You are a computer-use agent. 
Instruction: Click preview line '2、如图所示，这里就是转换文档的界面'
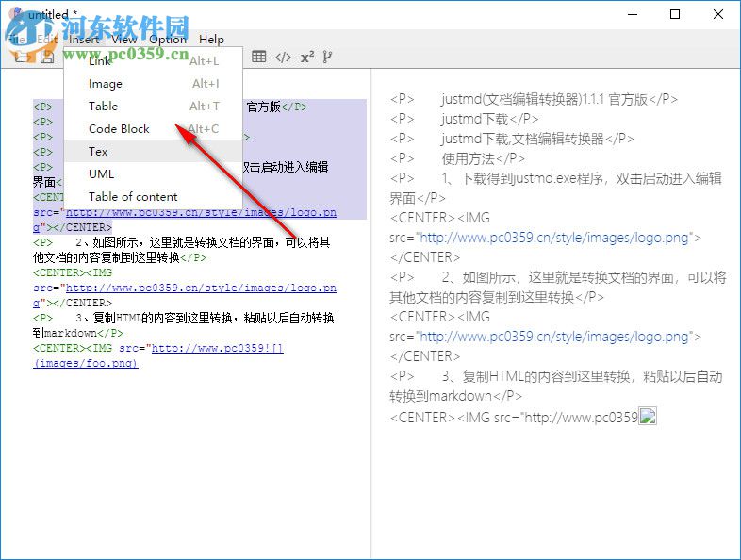tap(558, 277)
